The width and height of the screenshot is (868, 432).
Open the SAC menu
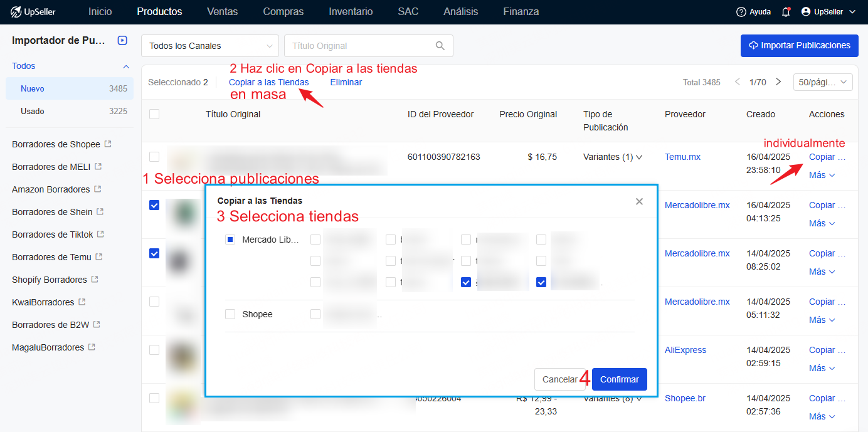[x=408, y=12]
